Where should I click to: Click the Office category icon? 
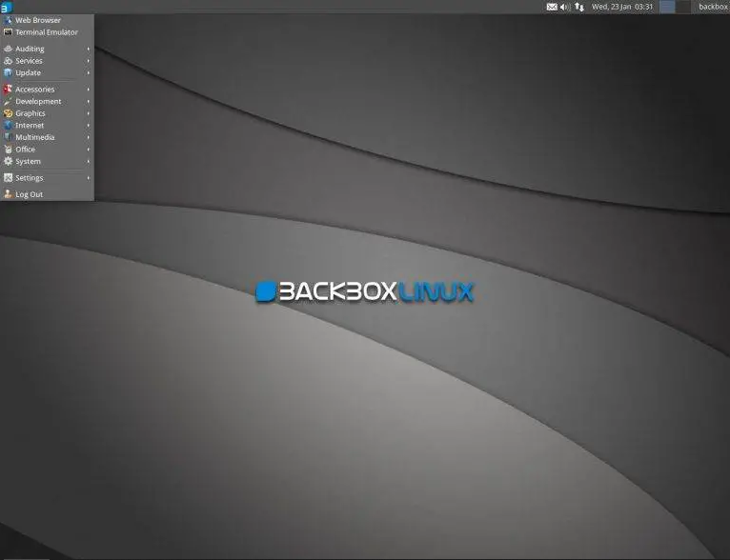coord(8,150)
